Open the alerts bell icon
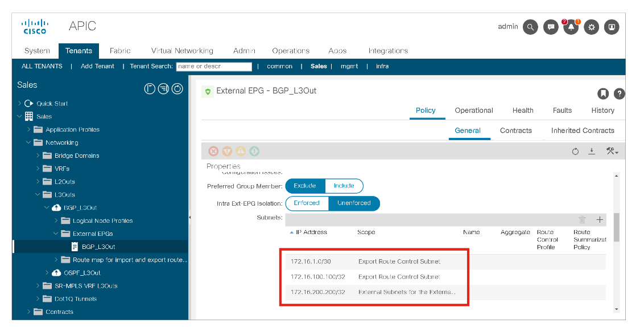The width and height of the screenshot is (644, 327). click(571, 27)
